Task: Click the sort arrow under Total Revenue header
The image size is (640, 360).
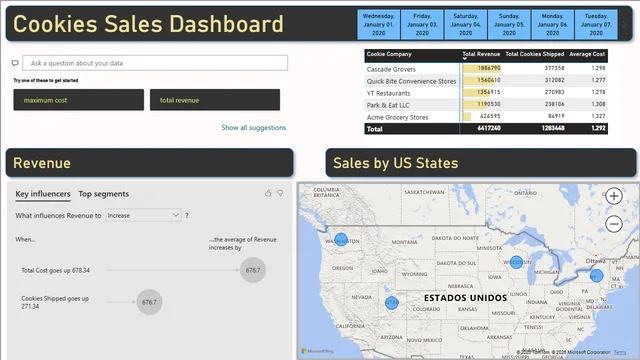Action: 464,59
